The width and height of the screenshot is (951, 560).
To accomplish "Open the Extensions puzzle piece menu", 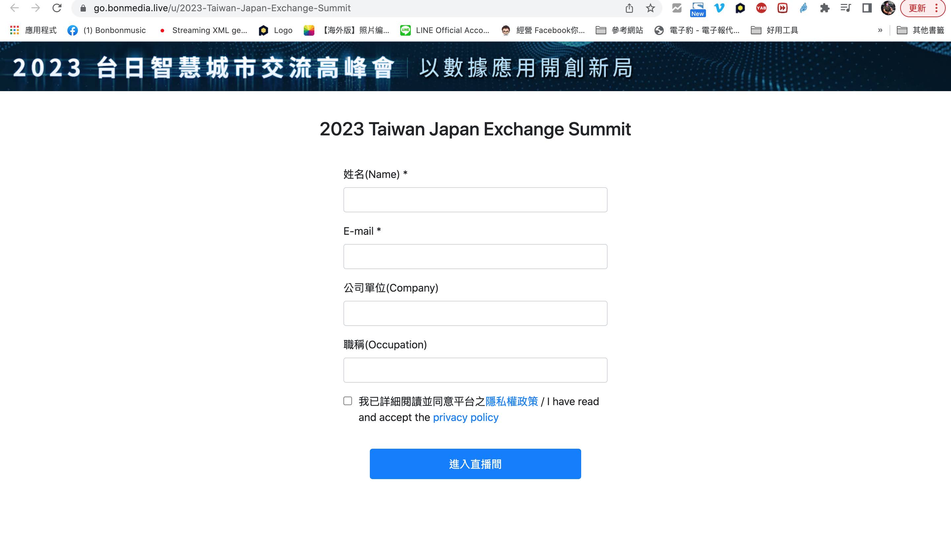I will 825,8.
